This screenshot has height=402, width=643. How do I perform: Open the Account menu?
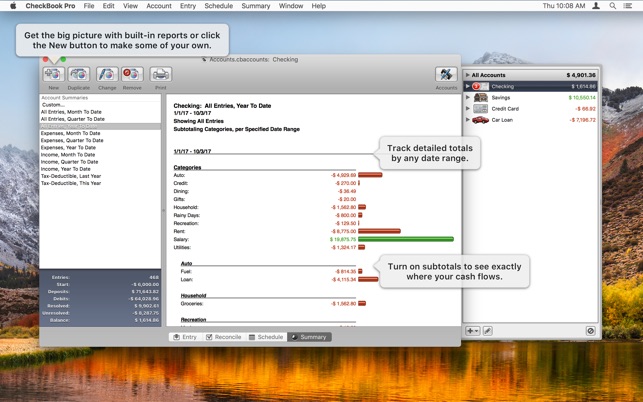coord(159,6)
